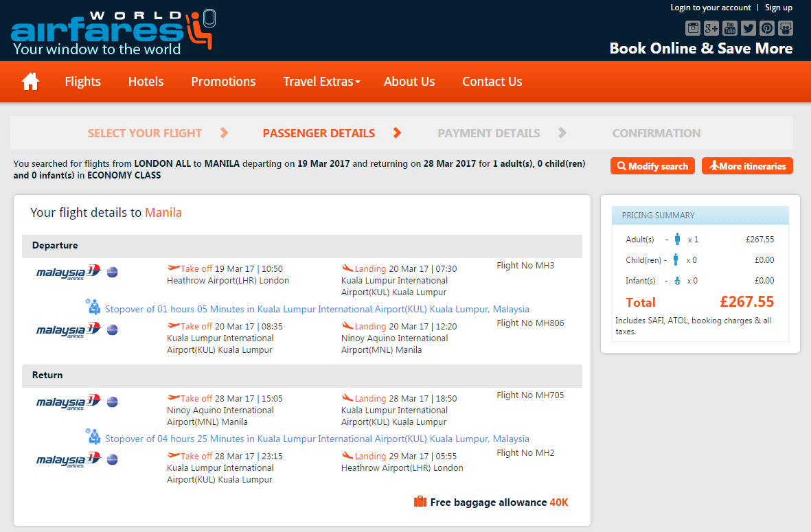The width and height of the screenshot is (811, 532).
Task: Open the Flights menu item
Action: tap(83, 82)
